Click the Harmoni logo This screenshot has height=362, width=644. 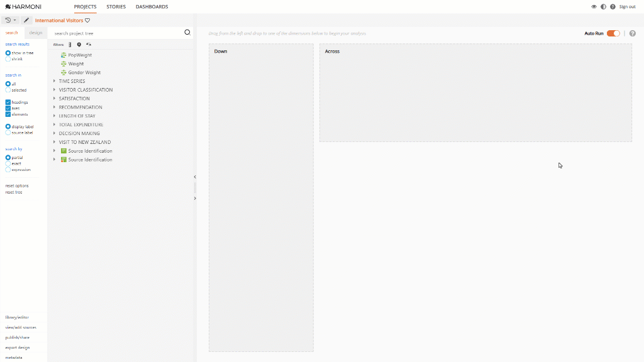(x=23, y=6)
